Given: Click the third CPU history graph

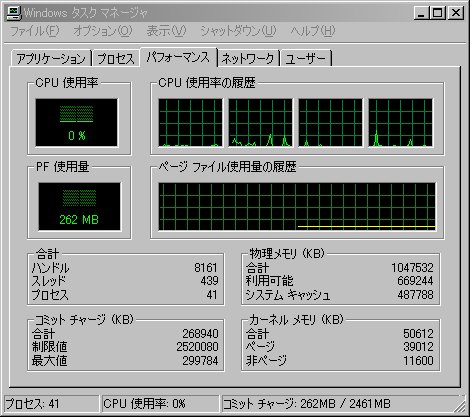Looking at the screenshot, I should pyautogui.click(x=330, y=122).
